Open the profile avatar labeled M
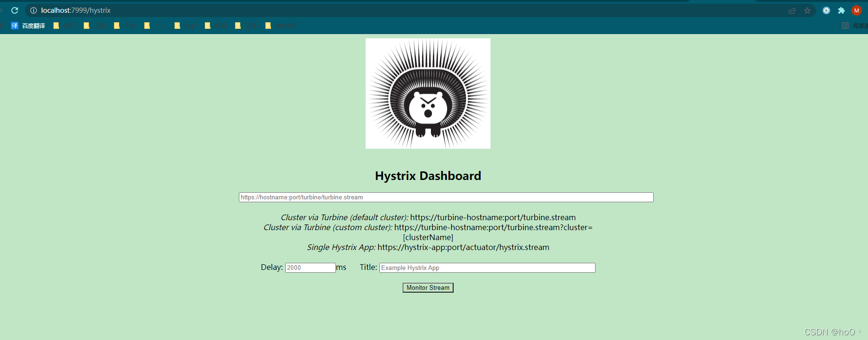The image size is (868, 340). 857,10
